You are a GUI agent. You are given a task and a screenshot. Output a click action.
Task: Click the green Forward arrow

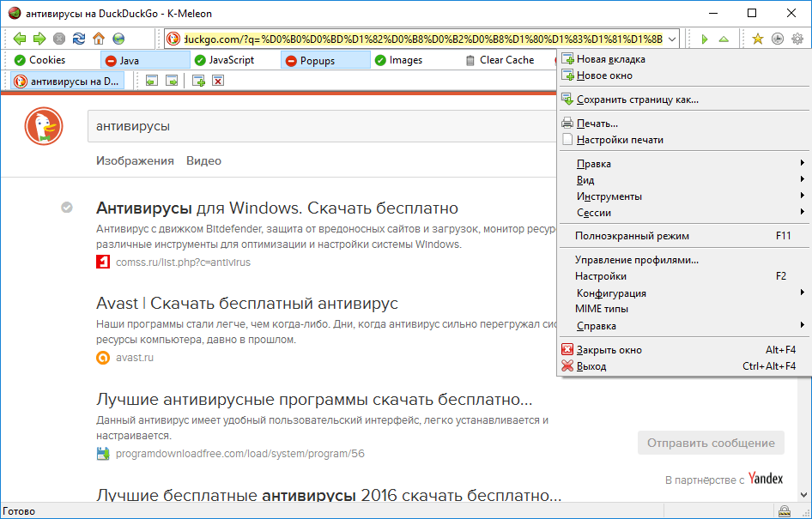39,39
